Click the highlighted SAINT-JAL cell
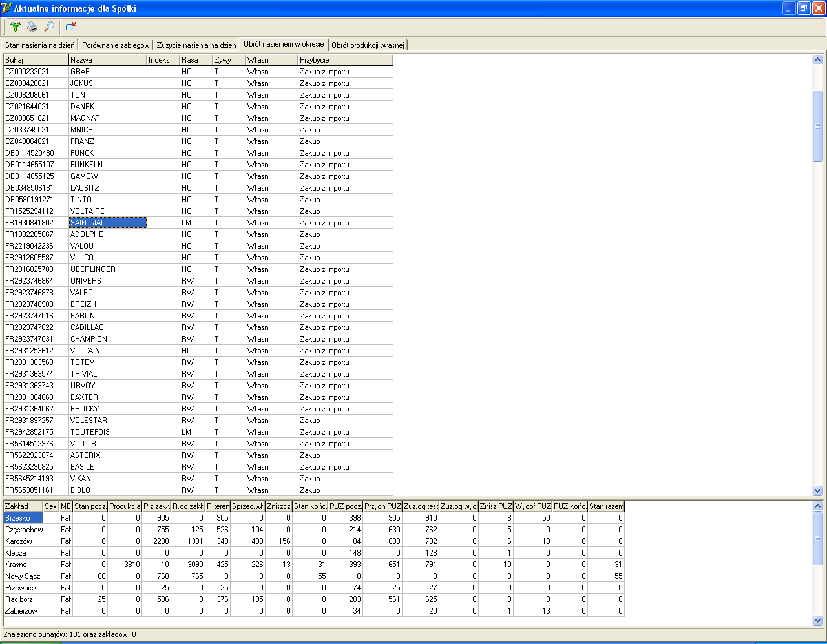 coord(108,223)
